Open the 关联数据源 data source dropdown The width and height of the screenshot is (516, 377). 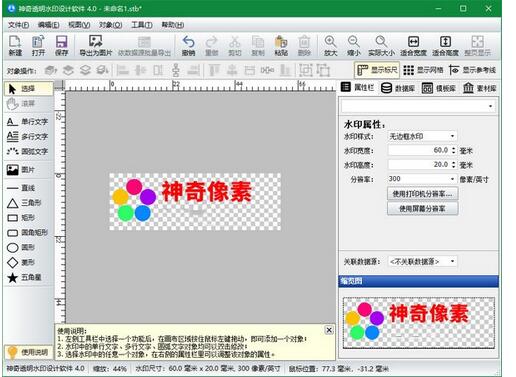(422, 261)
